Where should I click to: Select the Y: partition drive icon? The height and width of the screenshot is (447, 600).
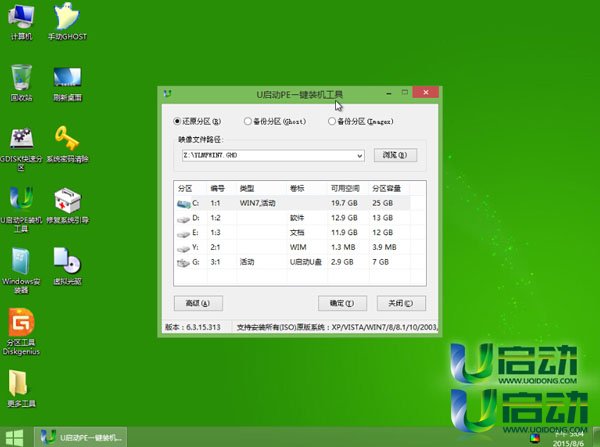click(184, 248)
